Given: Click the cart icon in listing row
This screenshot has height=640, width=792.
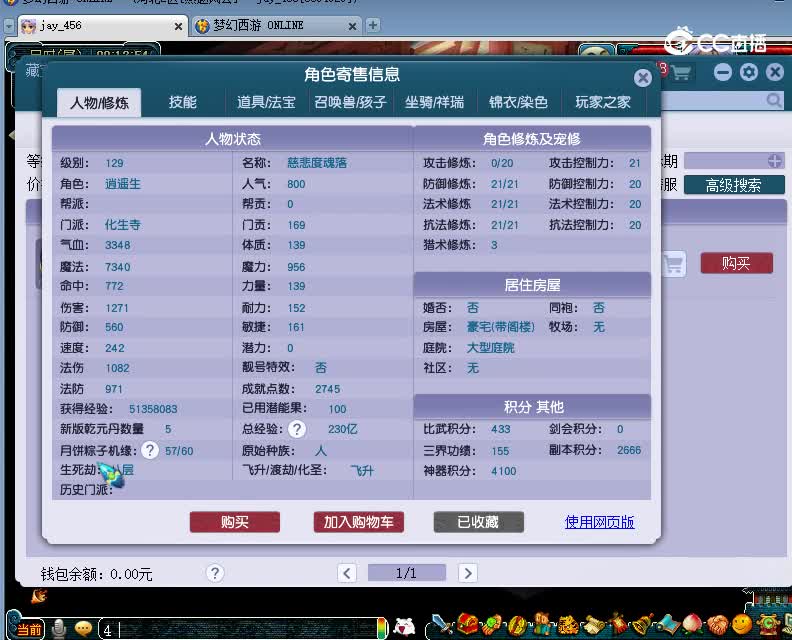Looking at the screenshot, I should click(673, 264).
